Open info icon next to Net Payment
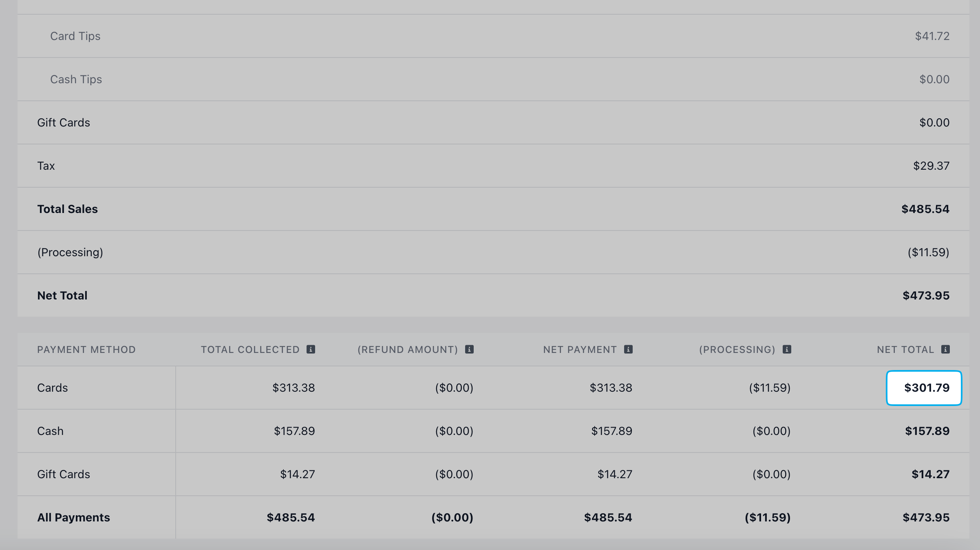 [x=628, y=349]
